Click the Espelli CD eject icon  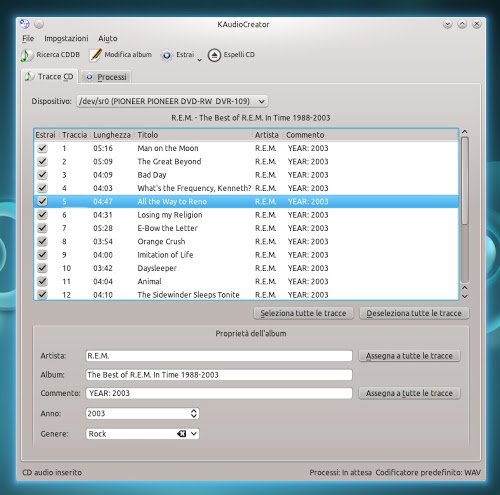(x=214, y=55)
